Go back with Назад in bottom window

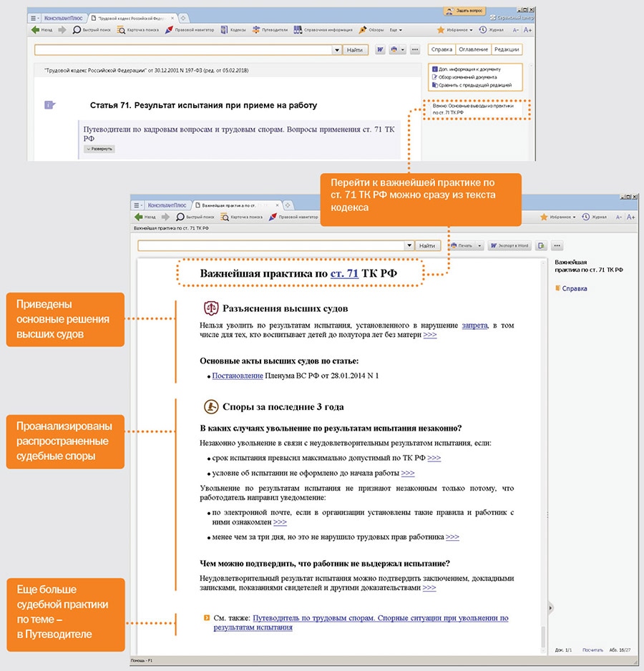click(145, 217)
